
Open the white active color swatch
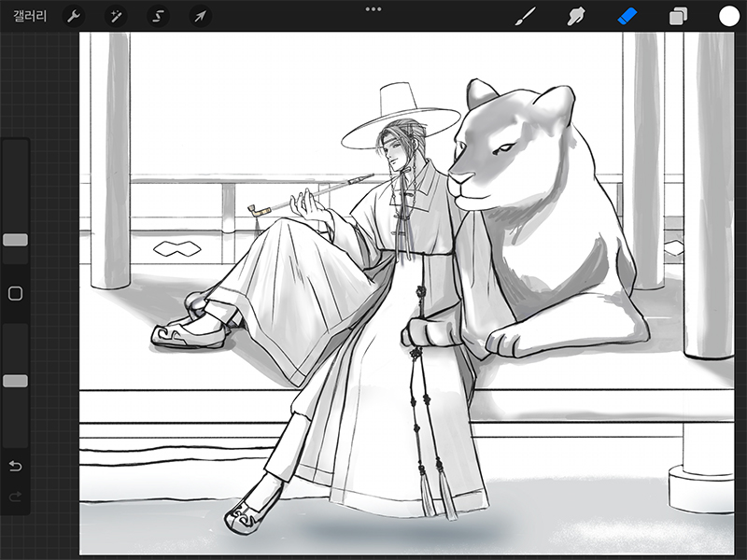tap(729, 16)
